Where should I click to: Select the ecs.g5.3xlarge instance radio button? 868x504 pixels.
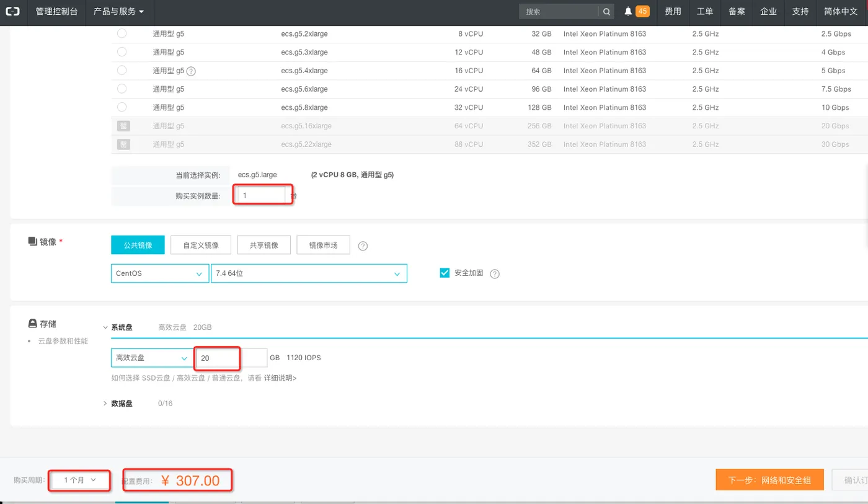click(x=122, y=52)
